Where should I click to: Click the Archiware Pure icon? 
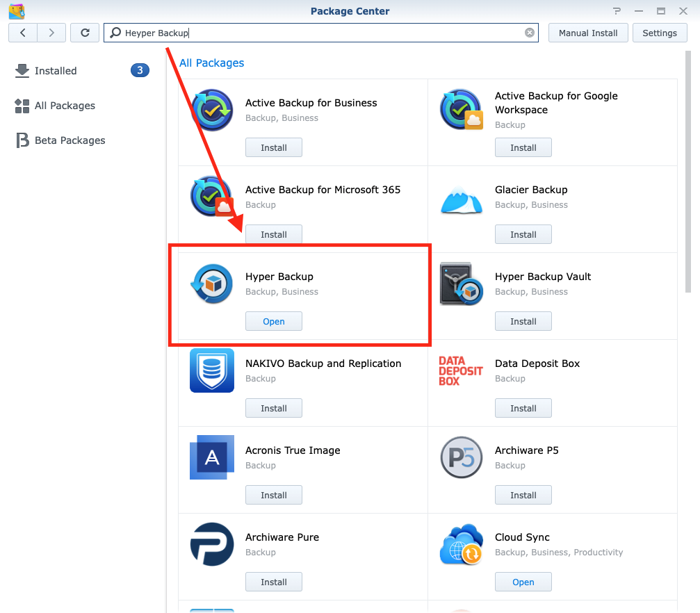(212, 544)
